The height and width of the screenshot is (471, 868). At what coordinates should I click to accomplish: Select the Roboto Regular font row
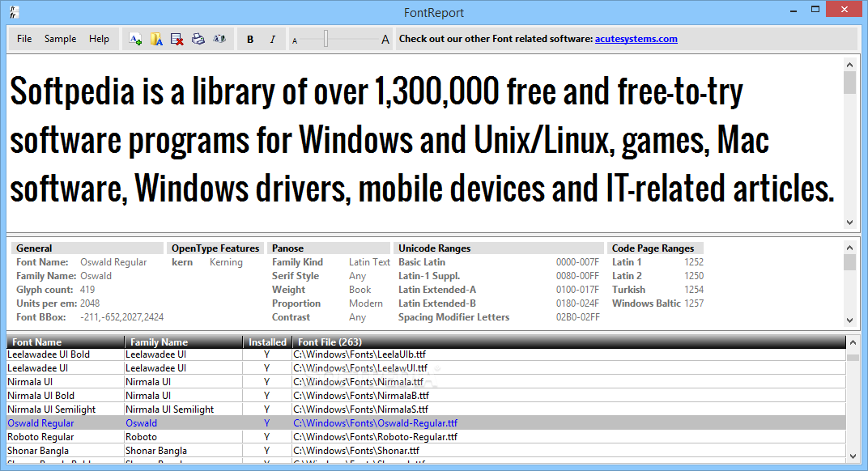426,437
